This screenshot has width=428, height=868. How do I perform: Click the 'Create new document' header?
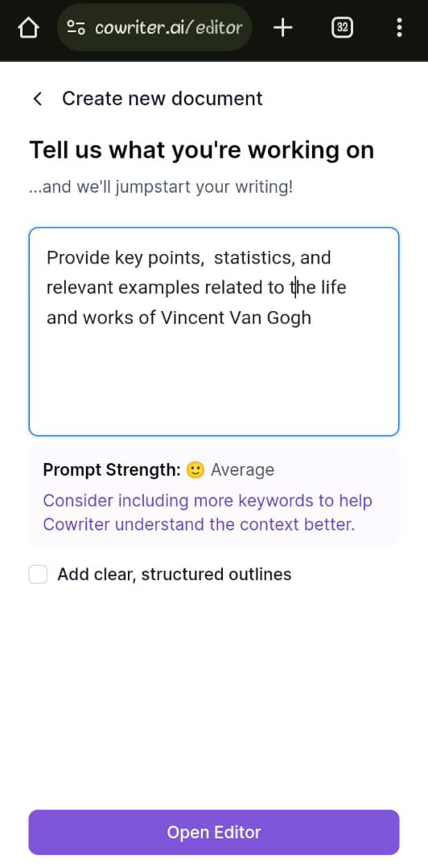pyautogui.click(x=163, y=99)
